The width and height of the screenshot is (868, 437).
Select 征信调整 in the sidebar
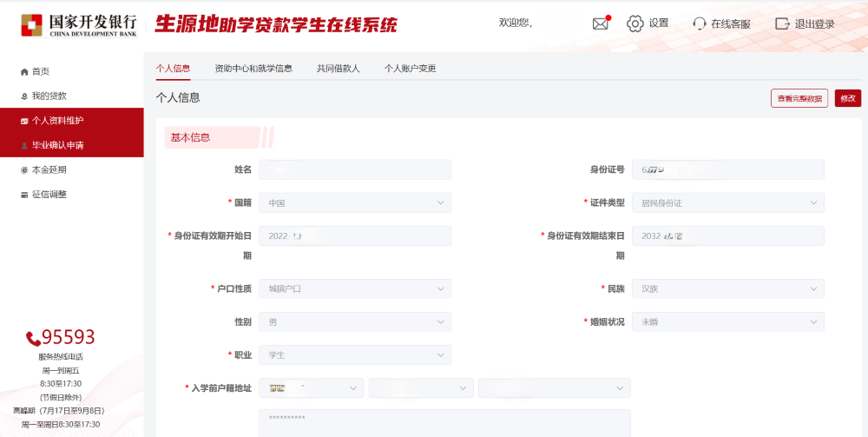pyautogui.click(x=49, y=194)
